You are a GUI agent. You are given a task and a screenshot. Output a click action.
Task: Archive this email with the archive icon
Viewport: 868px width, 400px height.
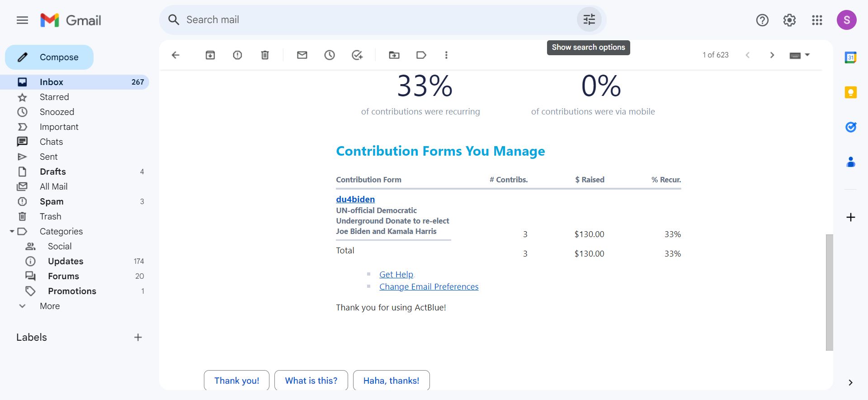[x=210, y=55]
